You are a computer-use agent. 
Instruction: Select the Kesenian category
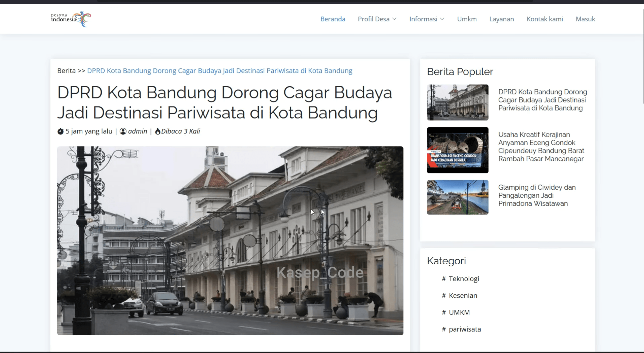coord(463,296)
